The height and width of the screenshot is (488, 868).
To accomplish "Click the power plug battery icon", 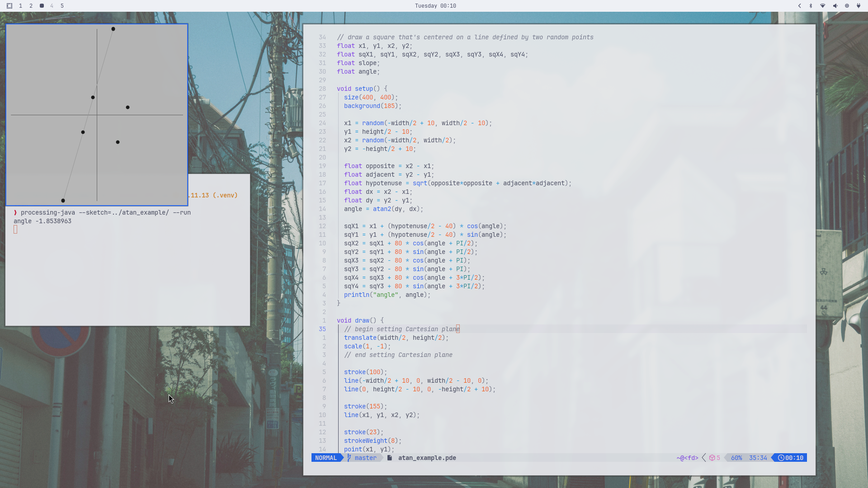I will pos(859,6).
